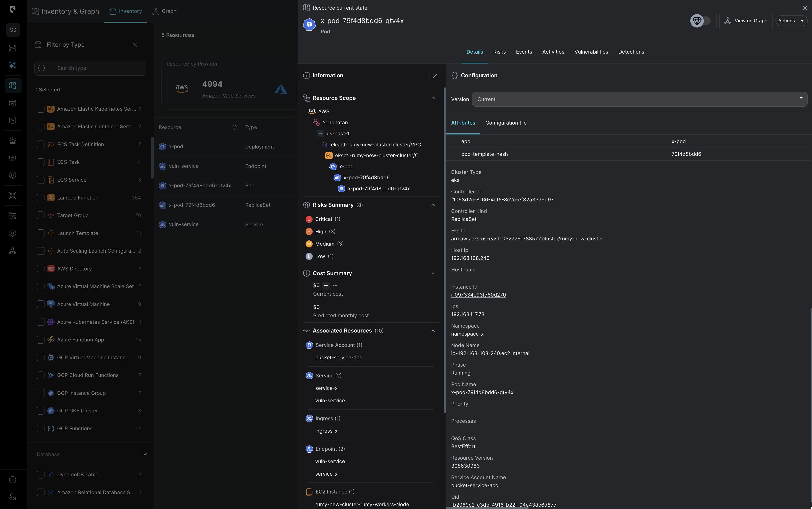Open sidebar settings gear icon
The image size is (812, 509).
tap(12, 233)
